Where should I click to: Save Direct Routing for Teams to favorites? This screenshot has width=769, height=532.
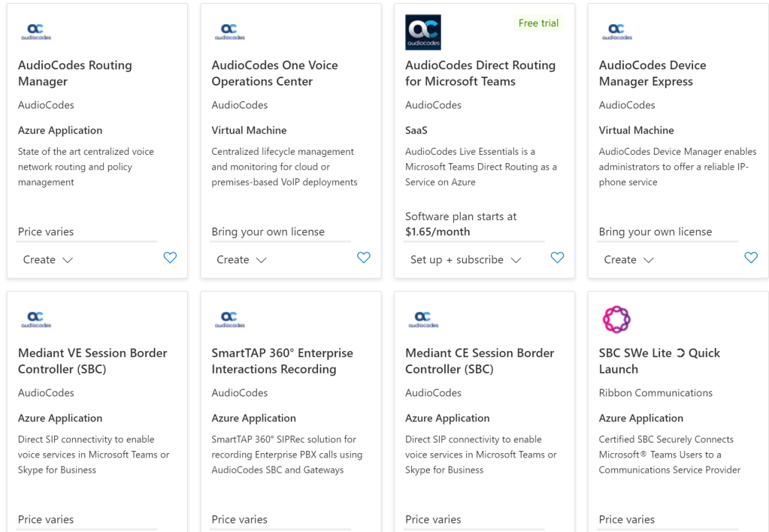(x=557, y=258)
